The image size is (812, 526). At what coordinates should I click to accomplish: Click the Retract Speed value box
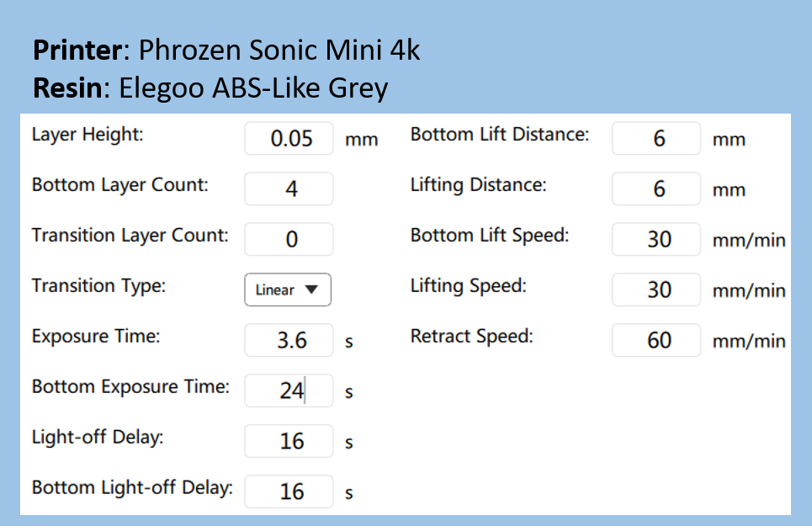pos(656,340)
